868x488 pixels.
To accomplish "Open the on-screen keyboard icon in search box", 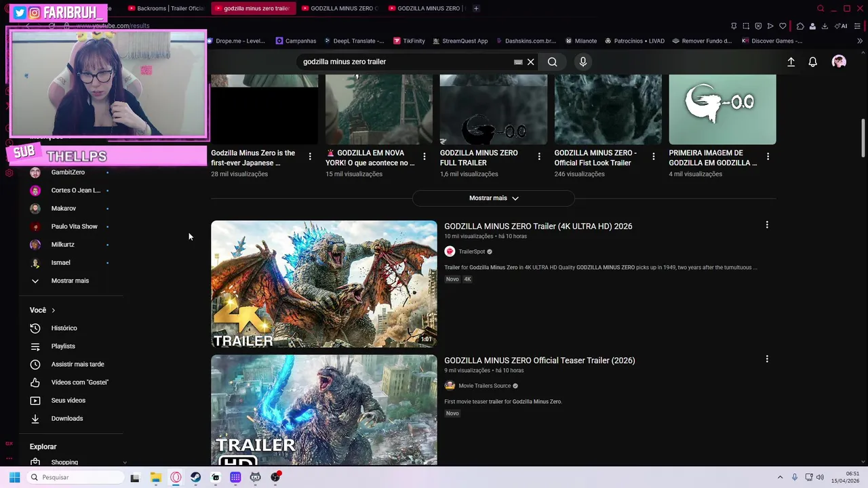I will point(518,62).
